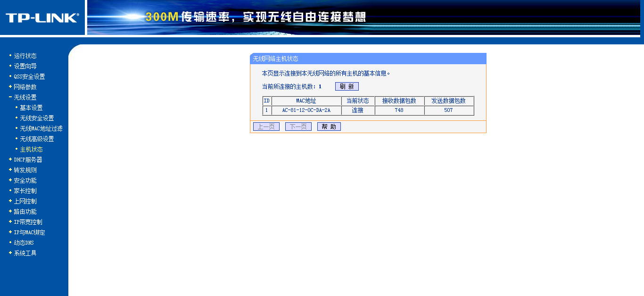This screenshot has width=644, height=296.
Task: Open 无线高级设置 submenu item
Action: tap(37, 139)
